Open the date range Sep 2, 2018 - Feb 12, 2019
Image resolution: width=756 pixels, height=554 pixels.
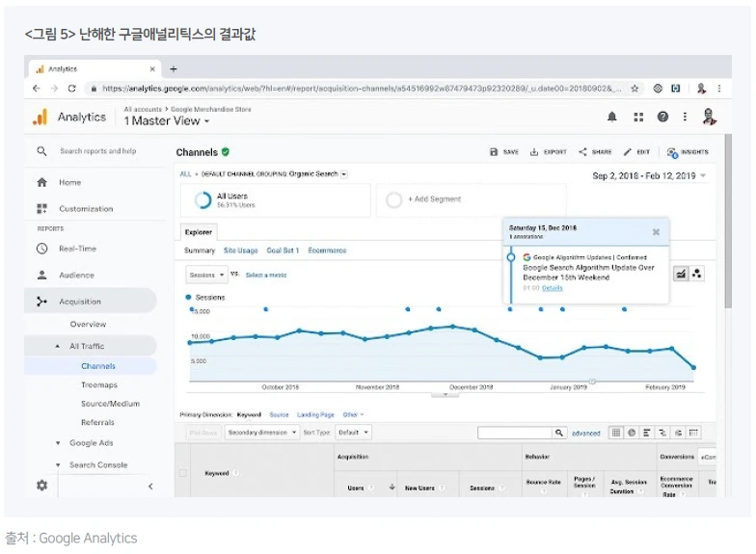[649, 175]
